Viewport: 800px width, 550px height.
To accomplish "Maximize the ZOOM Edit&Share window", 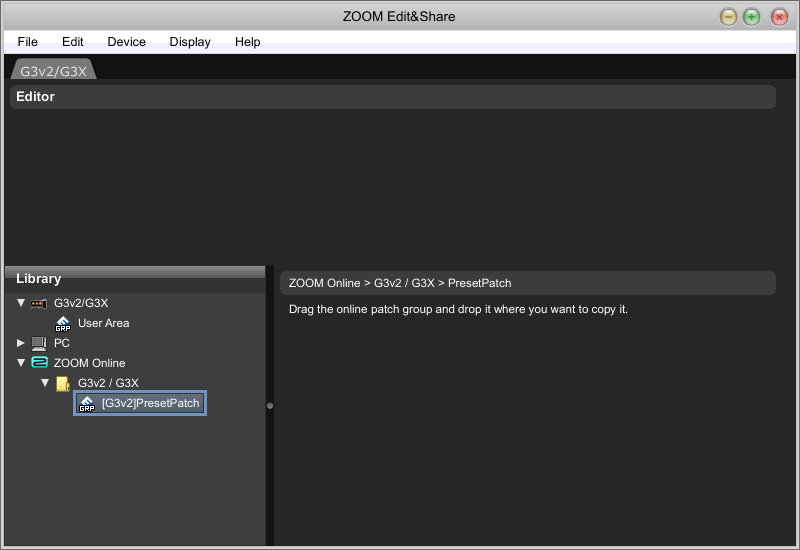I will (x=751, y=17).
